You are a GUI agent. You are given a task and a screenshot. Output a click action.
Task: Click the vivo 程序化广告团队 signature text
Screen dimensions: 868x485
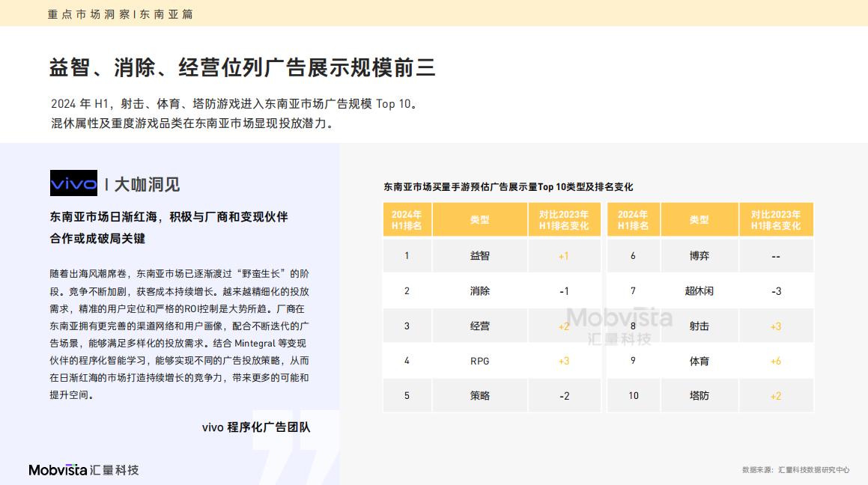pos(255,427)
